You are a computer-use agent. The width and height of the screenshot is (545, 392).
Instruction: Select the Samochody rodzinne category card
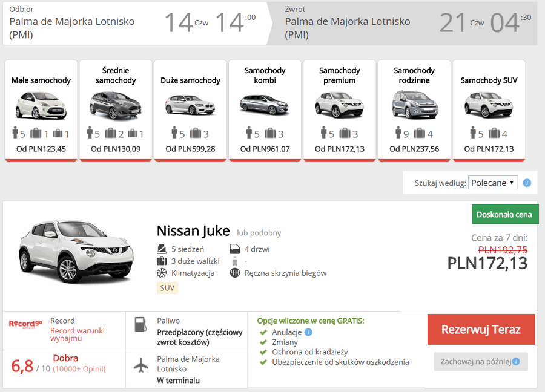pyautogui.click(x=414, y=111)
